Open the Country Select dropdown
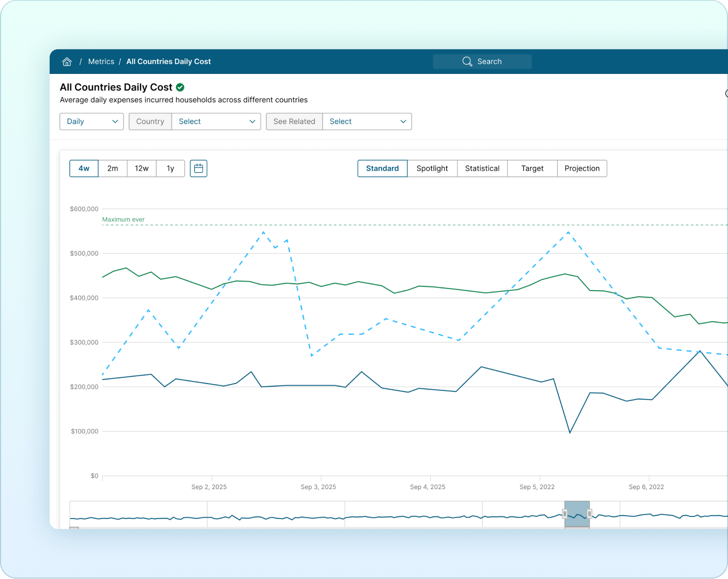728x579 pixels. tap(216, 121)
